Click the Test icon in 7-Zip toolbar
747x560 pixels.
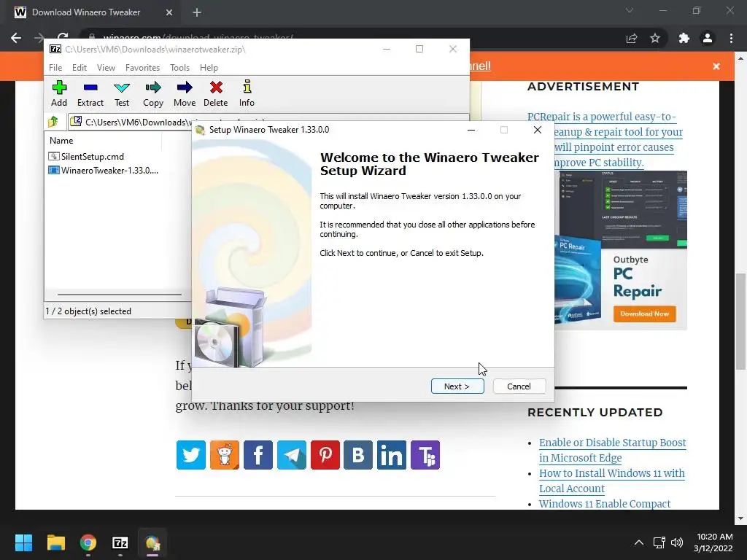tap(122, 93)
